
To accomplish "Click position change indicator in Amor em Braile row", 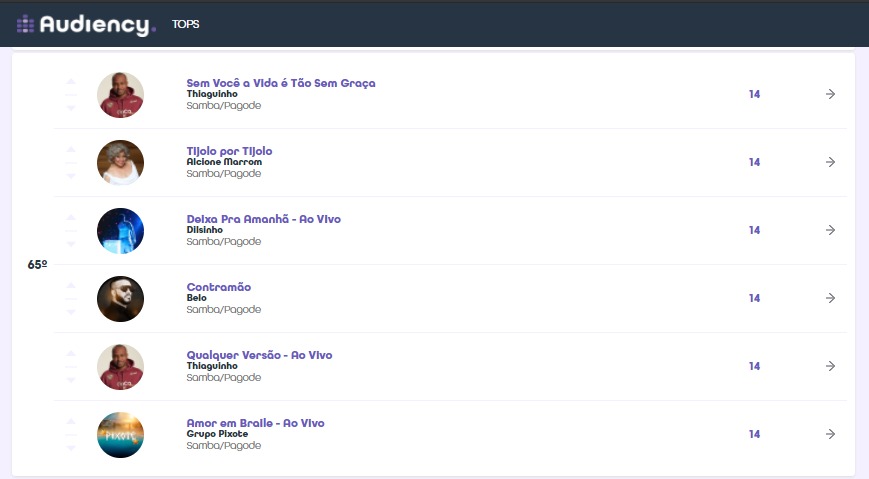I will coord(71,435).
